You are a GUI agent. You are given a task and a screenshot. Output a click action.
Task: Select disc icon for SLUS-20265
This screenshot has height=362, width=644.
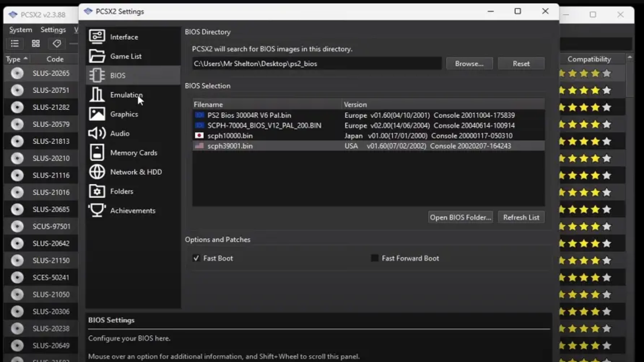pyautogui.click(x=17, y=73)
